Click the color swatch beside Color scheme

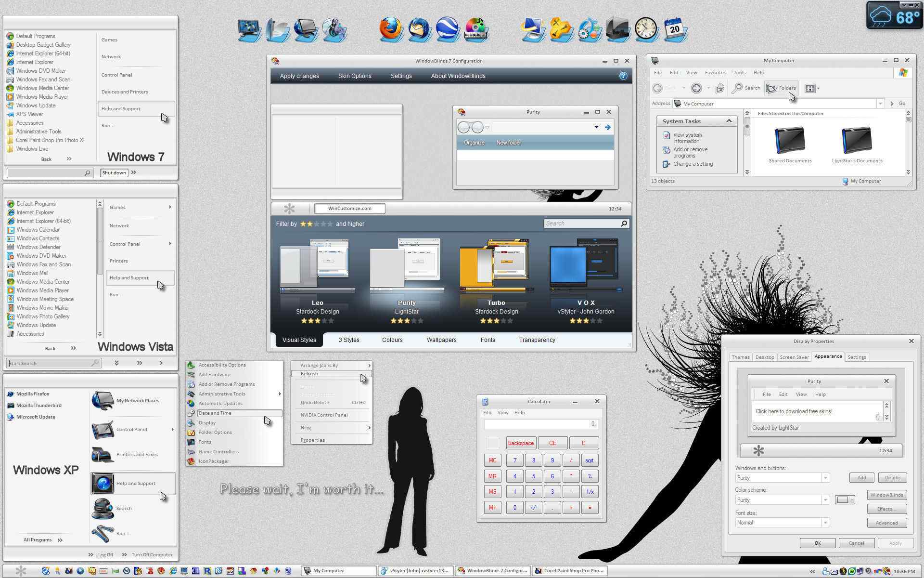[x=845, y=500]
